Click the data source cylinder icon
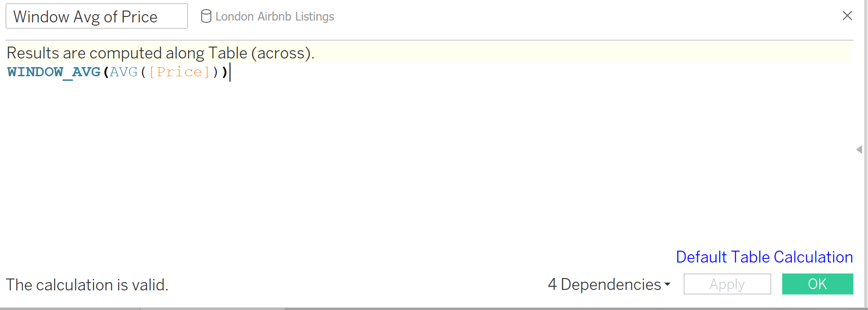The height and width of the screenshot is (310, 868). pyautogui.click(x=206, y=16)
